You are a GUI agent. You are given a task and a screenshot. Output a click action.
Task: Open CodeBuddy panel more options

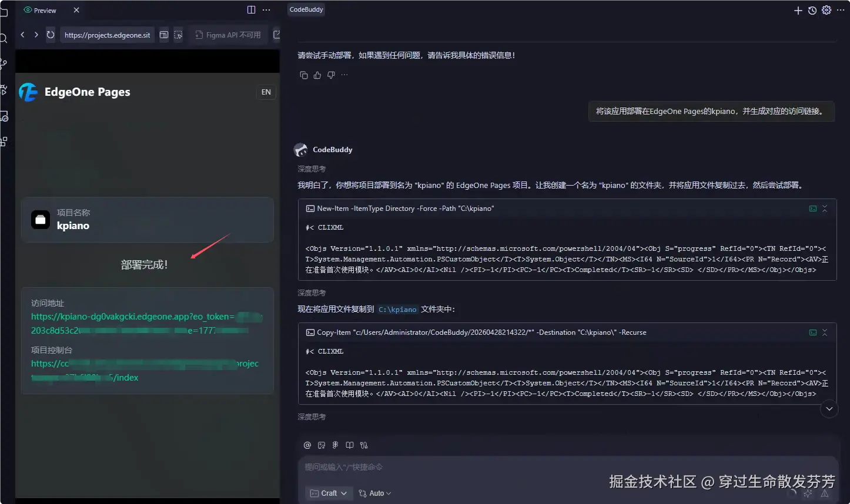(x=841, y=10)
